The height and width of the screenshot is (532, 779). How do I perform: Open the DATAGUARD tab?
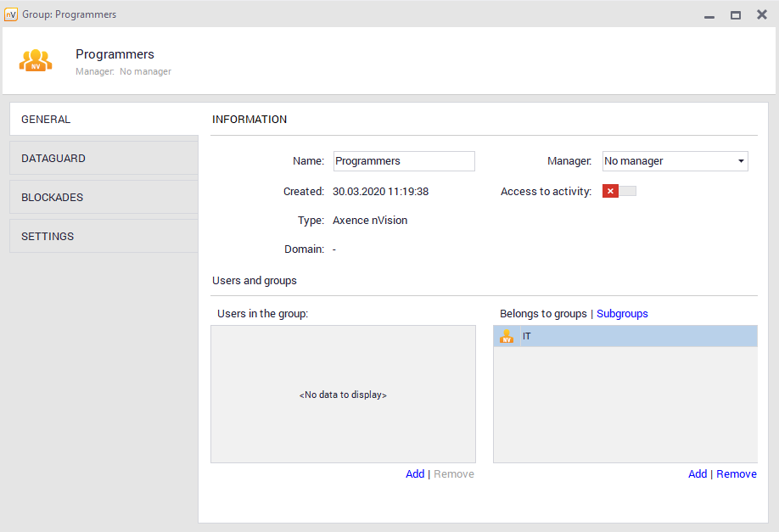[104, 159]
